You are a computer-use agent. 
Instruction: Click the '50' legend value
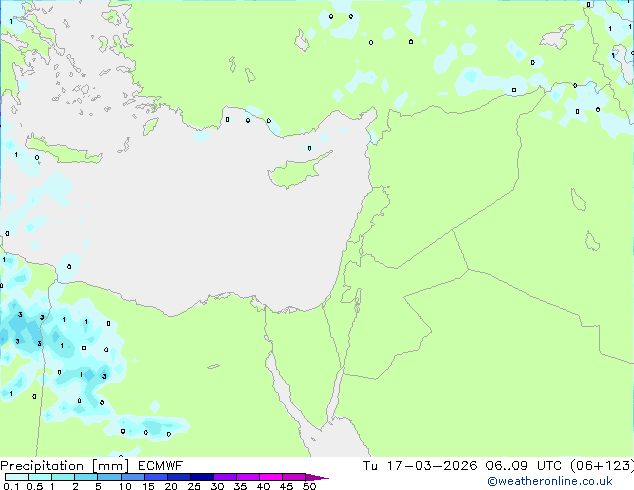coord(309,486)
